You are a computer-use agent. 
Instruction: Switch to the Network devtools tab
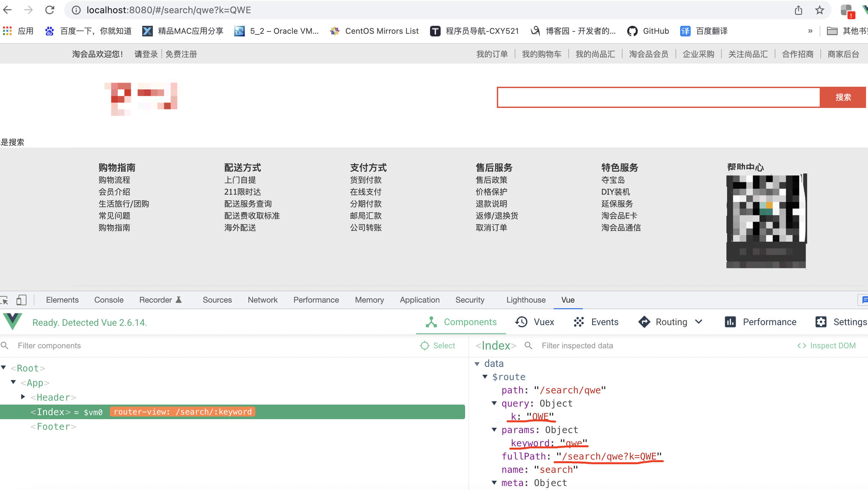tap(263, 300)
